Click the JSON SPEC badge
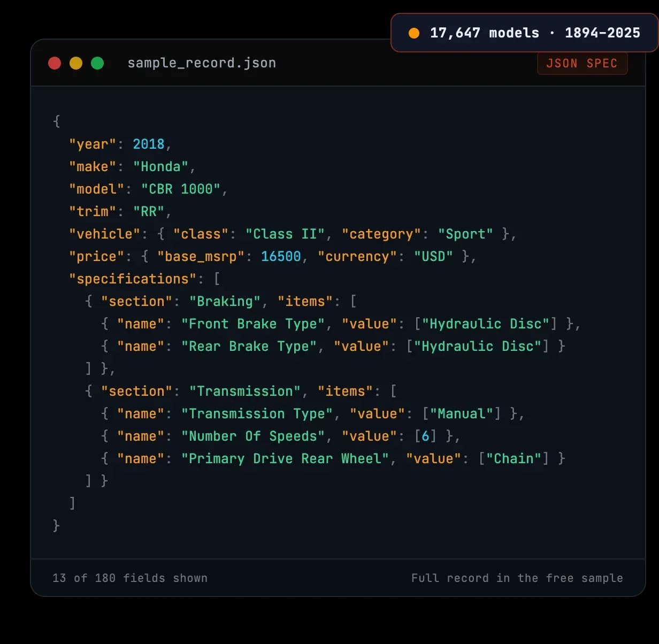Screen dimensions: 659x644 (x=582, y=64)
